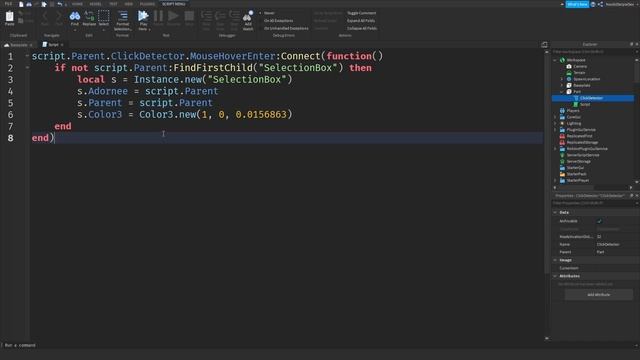This screenshot has height=360, width=640.
Task: Click the Workspace globe icon in Explorer
Action: click(x=562, y=60)
